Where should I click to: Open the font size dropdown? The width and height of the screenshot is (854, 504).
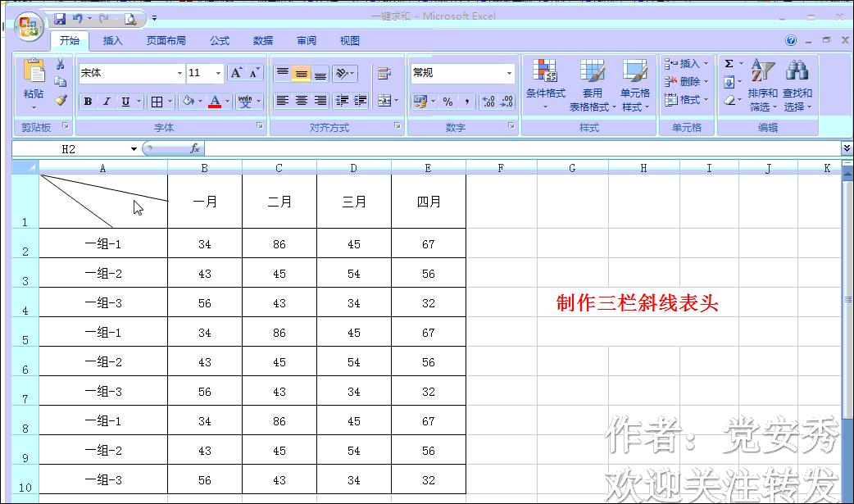point(218,73)
